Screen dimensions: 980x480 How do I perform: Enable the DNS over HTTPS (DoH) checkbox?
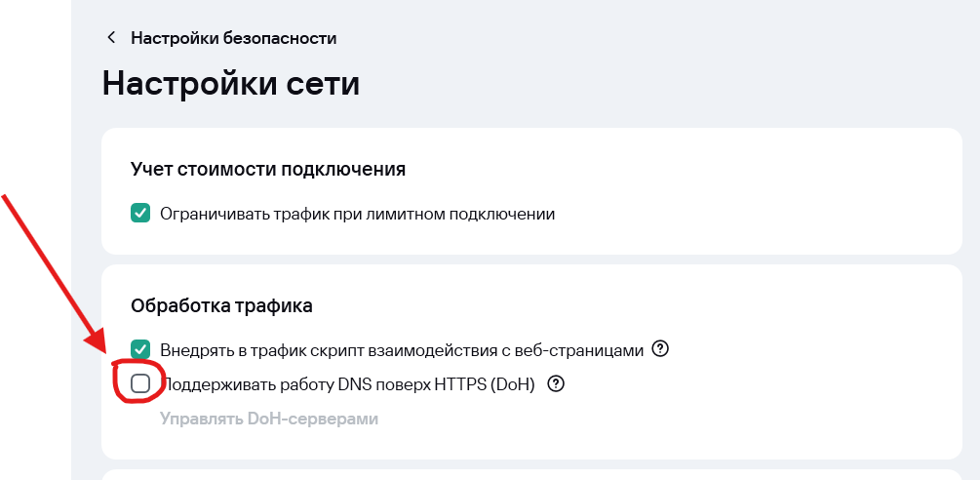click(x=140, y=383)
